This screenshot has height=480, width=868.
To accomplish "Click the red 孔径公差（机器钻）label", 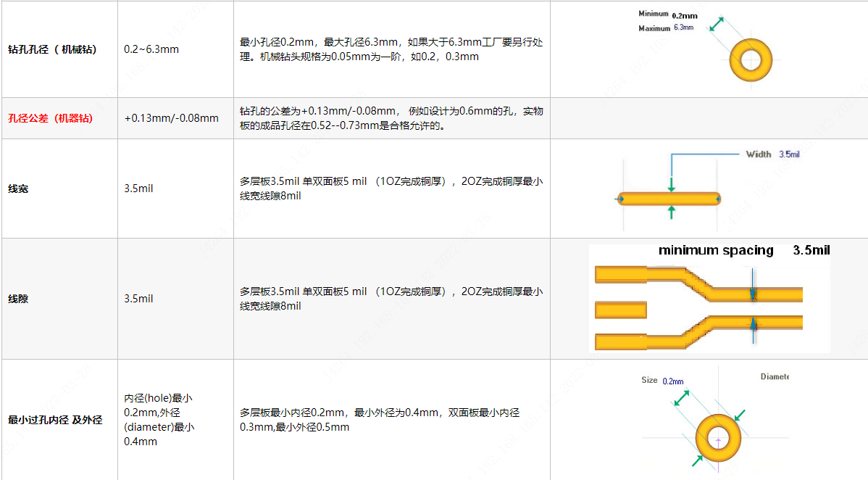I will pos(51,118).
